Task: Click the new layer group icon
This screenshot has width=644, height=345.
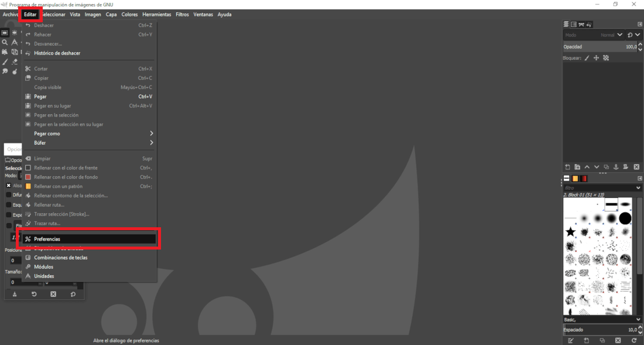Action: [x=577, y=167]
